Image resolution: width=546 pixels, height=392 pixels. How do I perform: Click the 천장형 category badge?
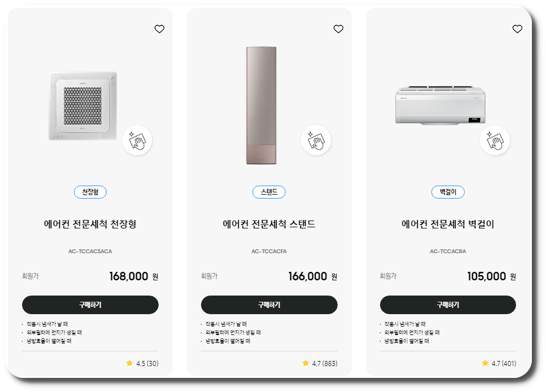coord(90,192)
